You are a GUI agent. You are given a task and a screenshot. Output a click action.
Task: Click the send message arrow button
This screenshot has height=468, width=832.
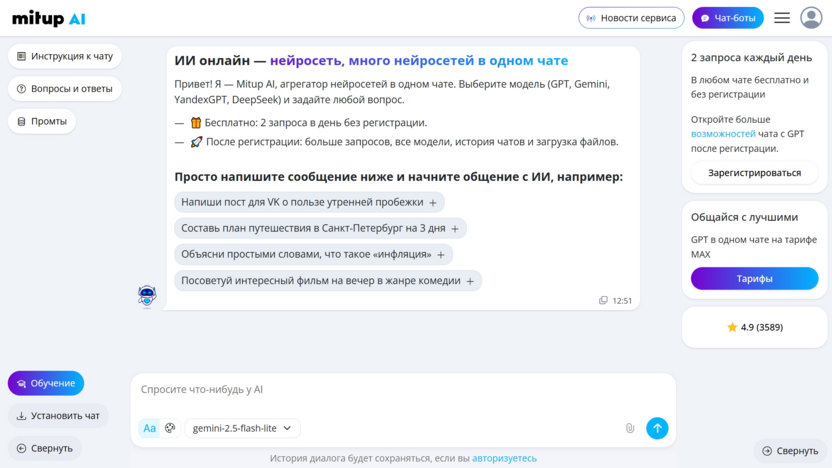coord(657,428)
